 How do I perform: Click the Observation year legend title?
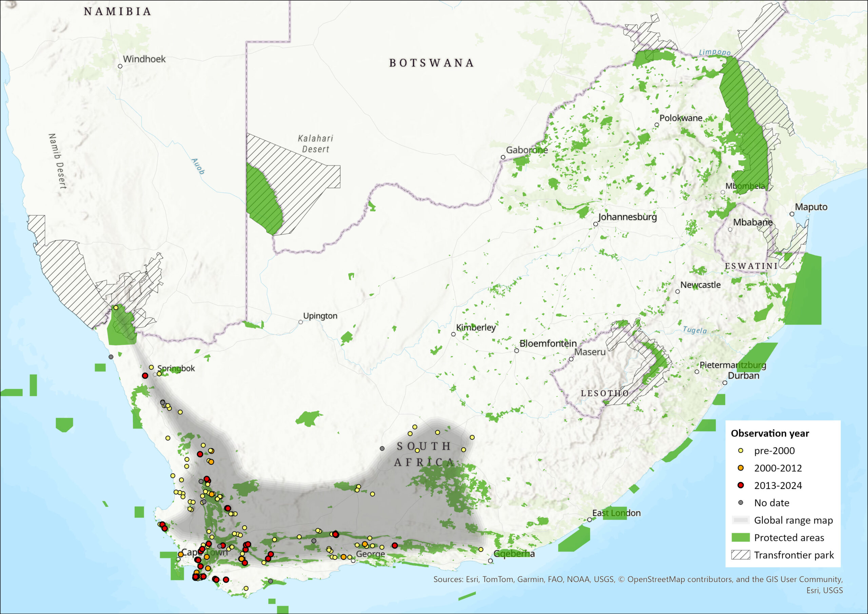[x=770, y=433]
